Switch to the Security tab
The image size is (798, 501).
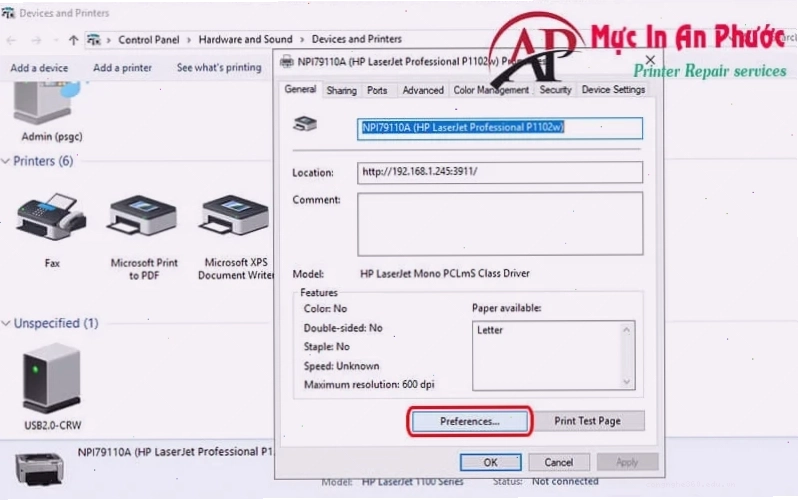click(x=555, y=90)
